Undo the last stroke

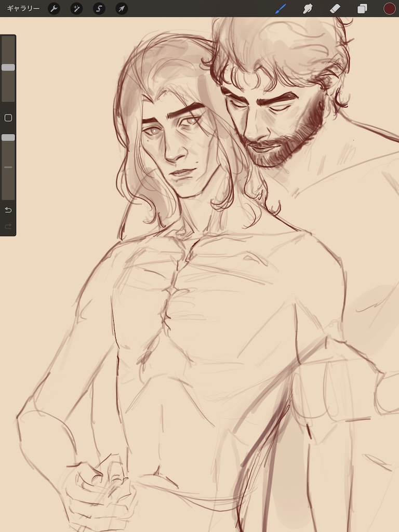coord(8,210)
